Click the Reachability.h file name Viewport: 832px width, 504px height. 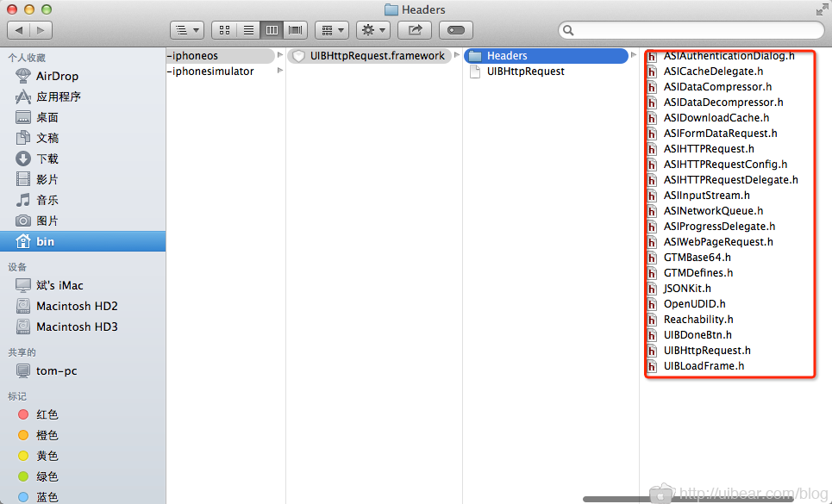[698, 320]
